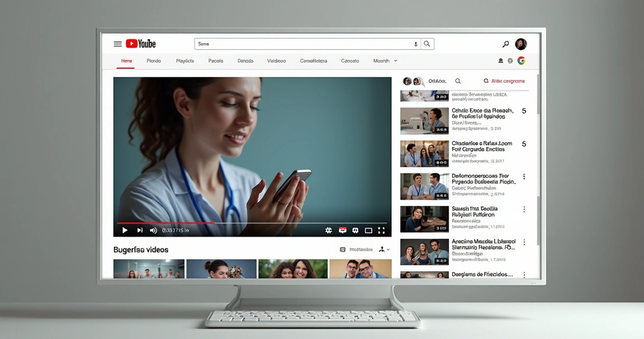Image resolution: width=644 pixels, height=339 pixels.
Task: Open the hamburger navigation menu
Action: tap(118, 44)
